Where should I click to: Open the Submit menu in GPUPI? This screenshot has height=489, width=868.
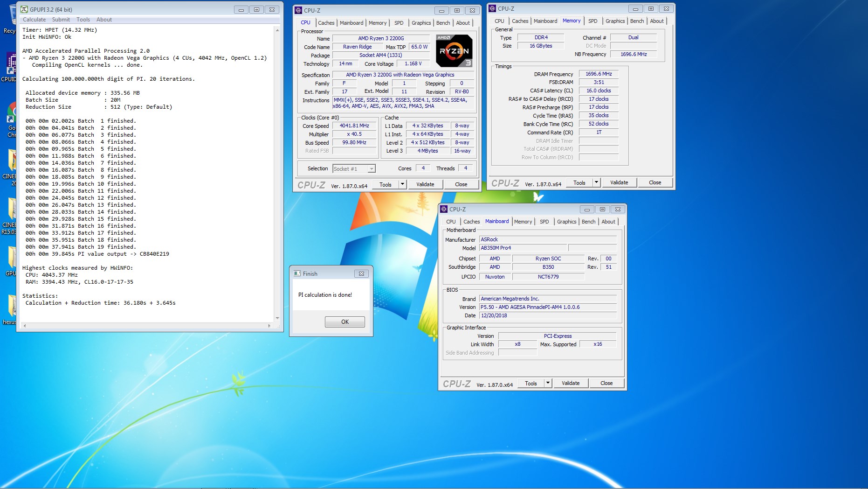[61, 20]
